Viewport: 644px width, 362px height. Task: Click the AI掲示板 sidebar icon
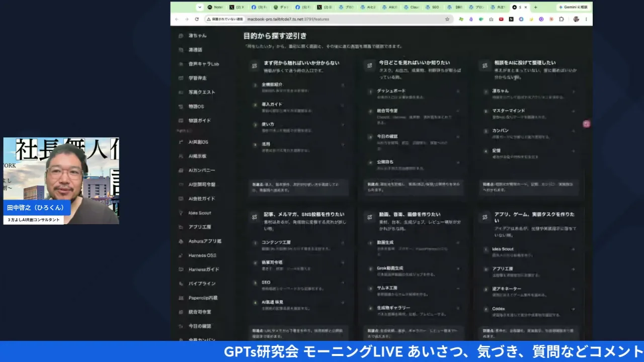tap(181, 156)
